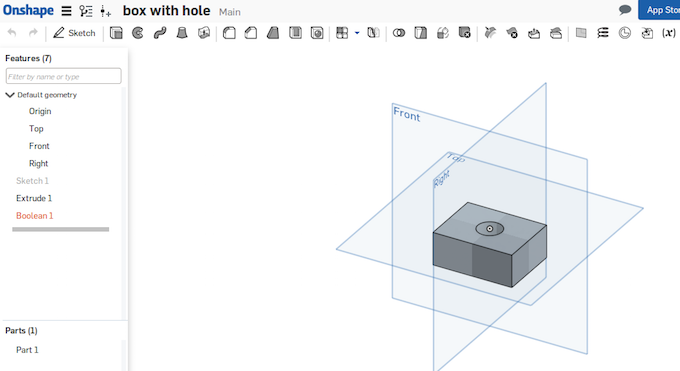This screenshot has height=371, width=680.
Task: Click the branch icon beside the document title
Action: [105, 11]
